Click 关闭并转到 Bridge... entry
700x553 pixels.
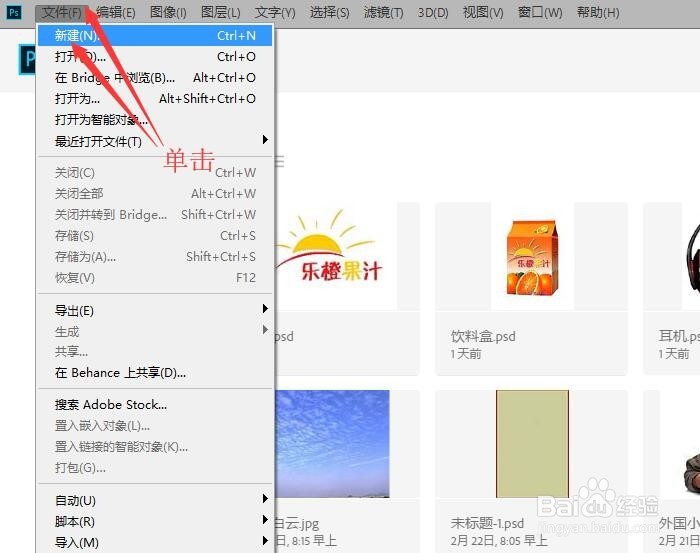point(155,215)
